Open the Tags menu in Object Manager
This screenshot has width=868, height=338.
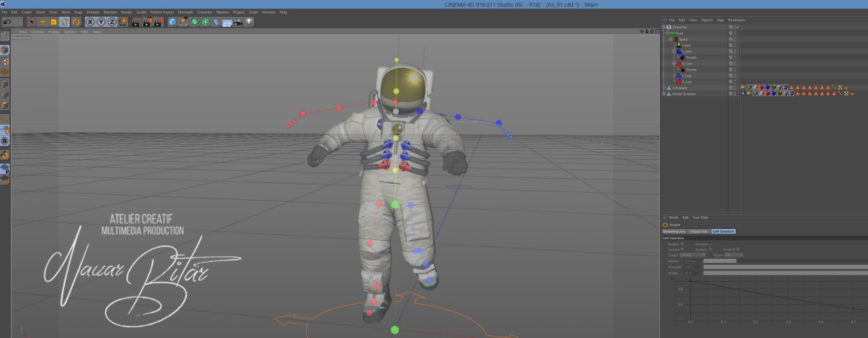[721, 20]
